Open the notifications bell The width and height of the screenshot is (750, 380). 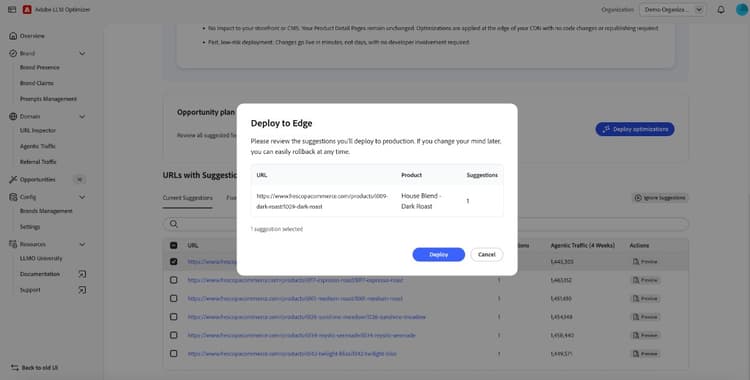click(721, 10)
